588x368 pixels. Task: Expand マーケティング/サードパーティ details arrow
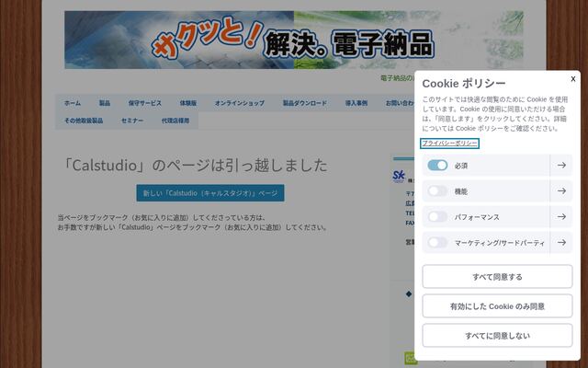561,243
